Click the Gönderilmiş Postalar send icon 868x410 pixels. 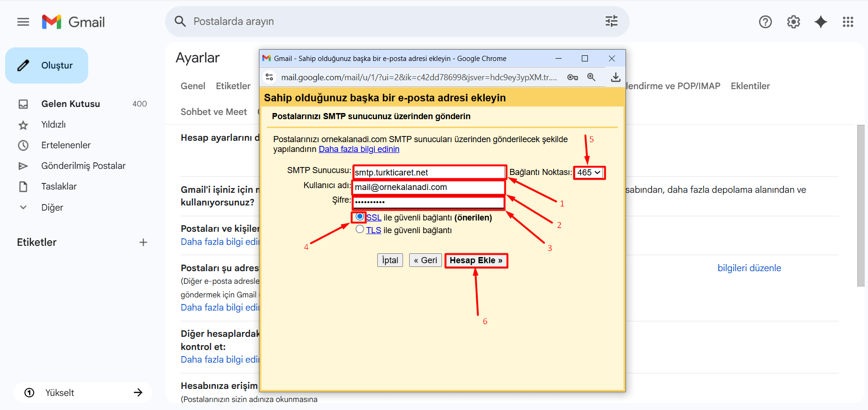click(23, 166)
